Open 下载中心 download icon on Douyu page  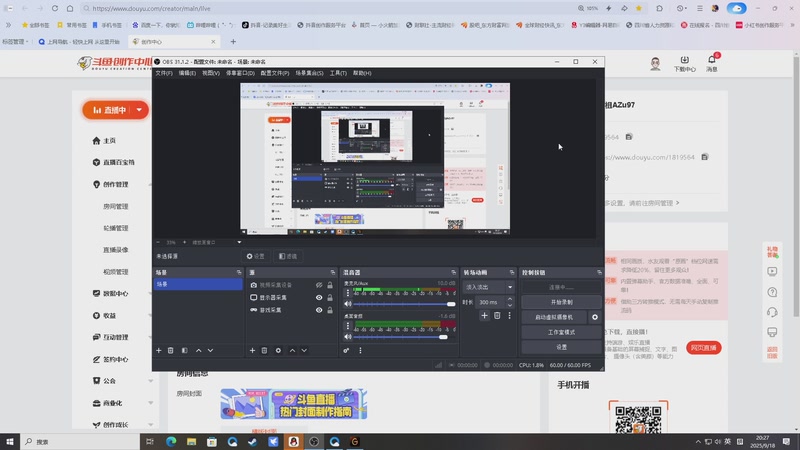[x=684, y=63]
